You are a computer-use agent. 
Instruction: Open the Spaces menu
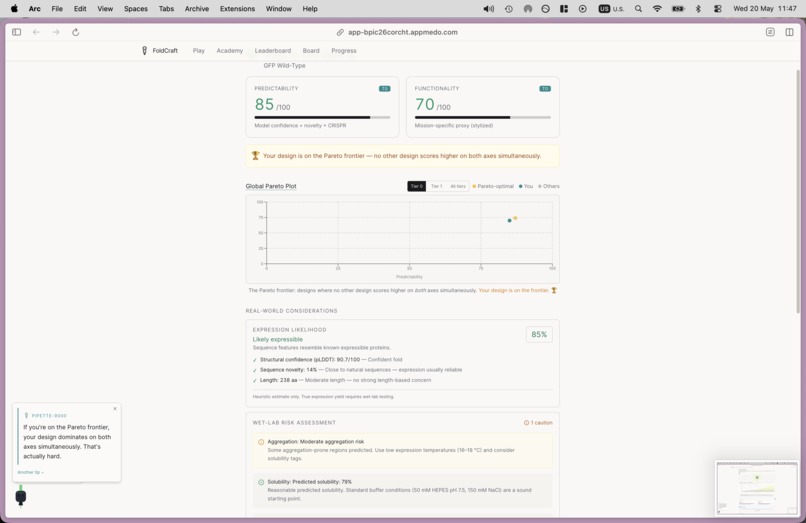[136, 9]
